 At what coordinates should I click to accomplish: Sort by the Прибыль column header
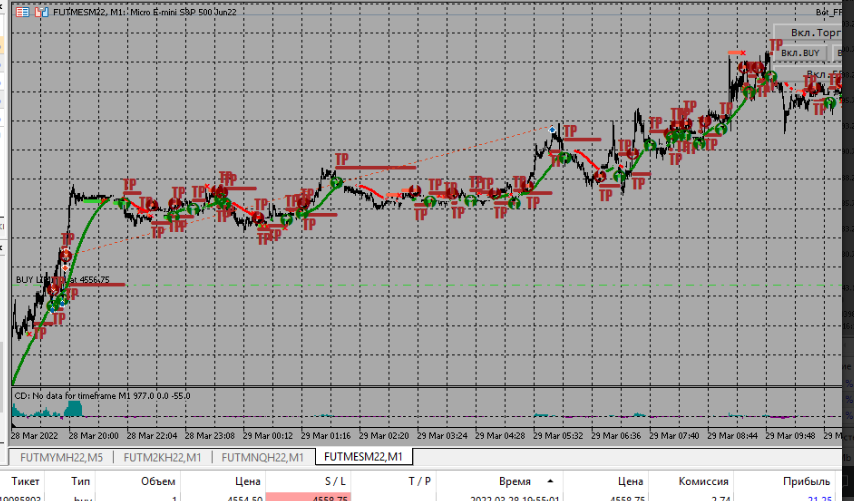click(x=806, y=481)
